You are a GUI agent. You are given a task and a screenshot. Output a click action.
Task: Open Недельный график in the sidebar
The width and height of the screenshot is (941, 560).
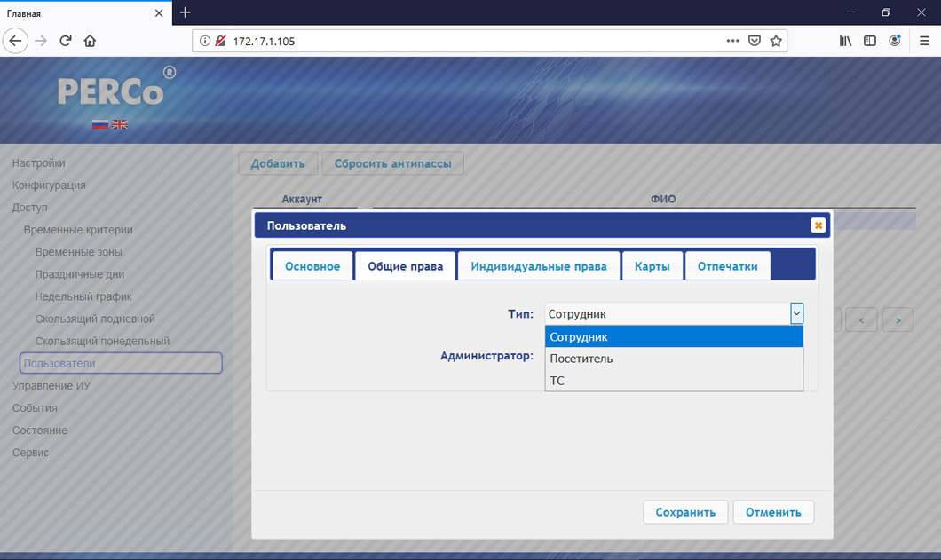[83, 296]
